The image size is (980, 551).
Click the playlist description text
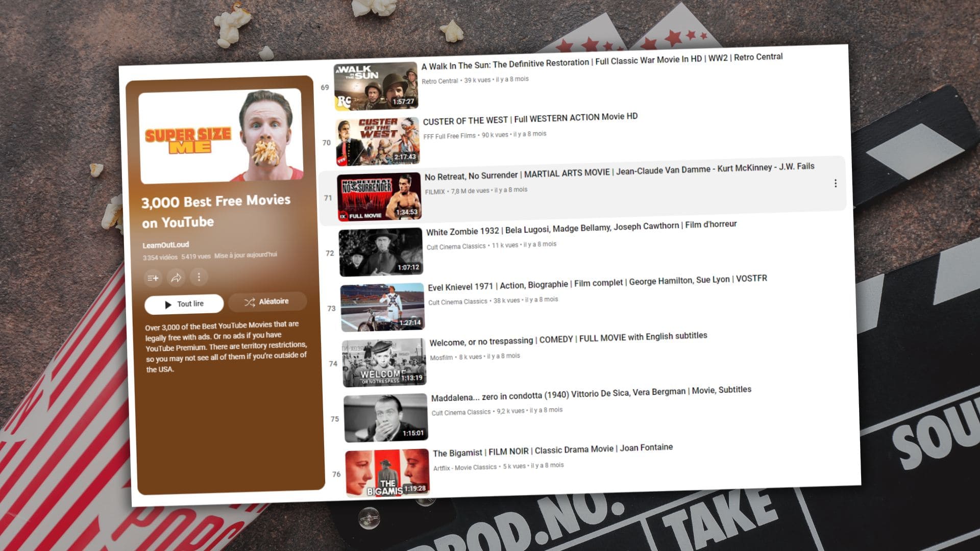pyautogui.click(x=226, y=347)
